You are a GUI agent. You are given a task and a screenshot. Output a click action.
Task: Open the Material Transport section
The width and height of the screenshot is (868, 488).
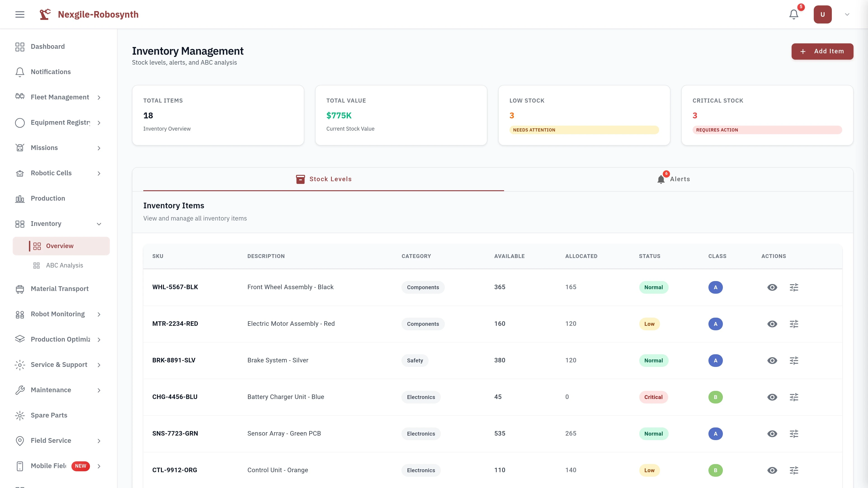[x=59, y=289]
